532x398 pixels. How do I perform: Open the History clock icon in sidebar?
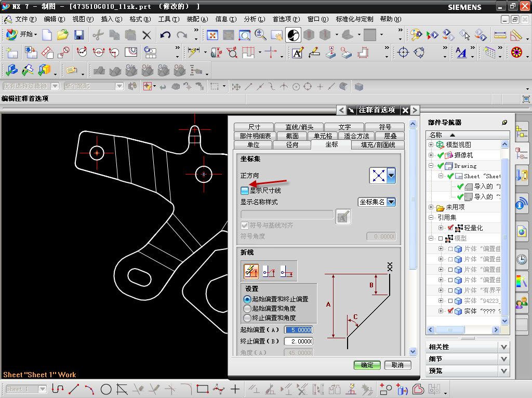tap(521, 259)
